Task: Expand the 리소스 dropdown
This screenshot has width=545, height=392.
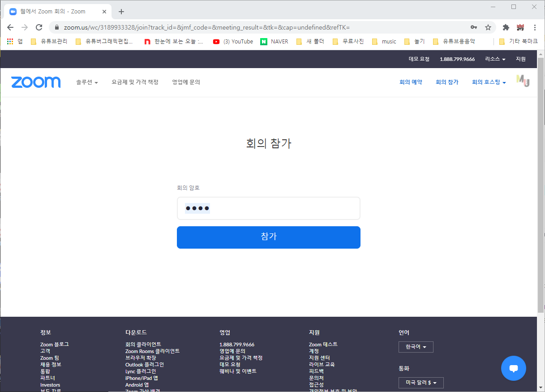Action: point(495,59)
